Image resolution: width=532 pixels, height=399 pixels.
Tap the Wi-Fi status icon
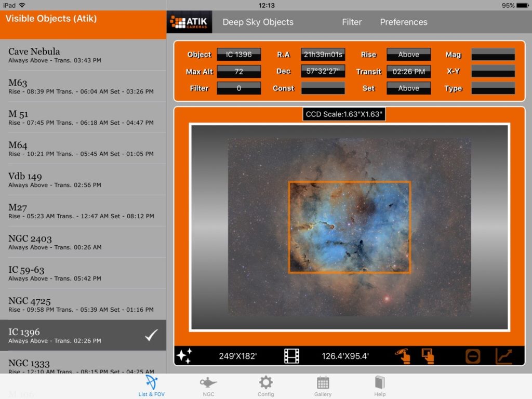click(22, 5)
